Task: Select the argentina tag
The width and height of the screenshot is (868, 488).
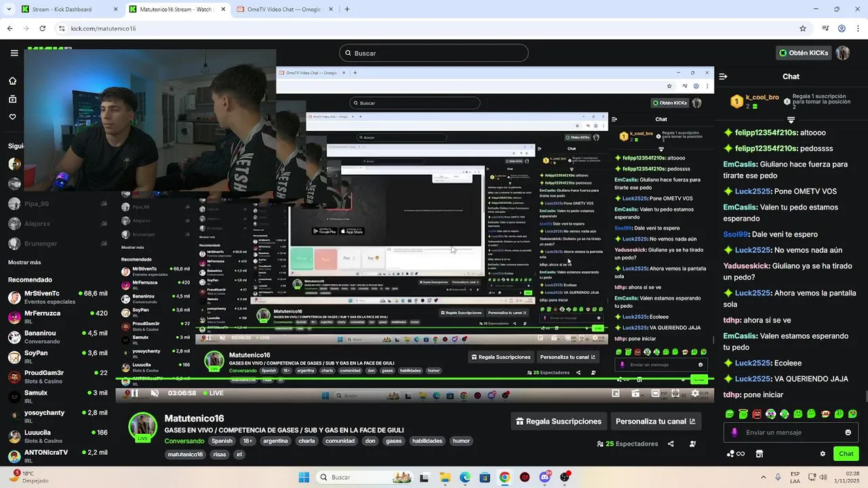Action: (275, 441)
